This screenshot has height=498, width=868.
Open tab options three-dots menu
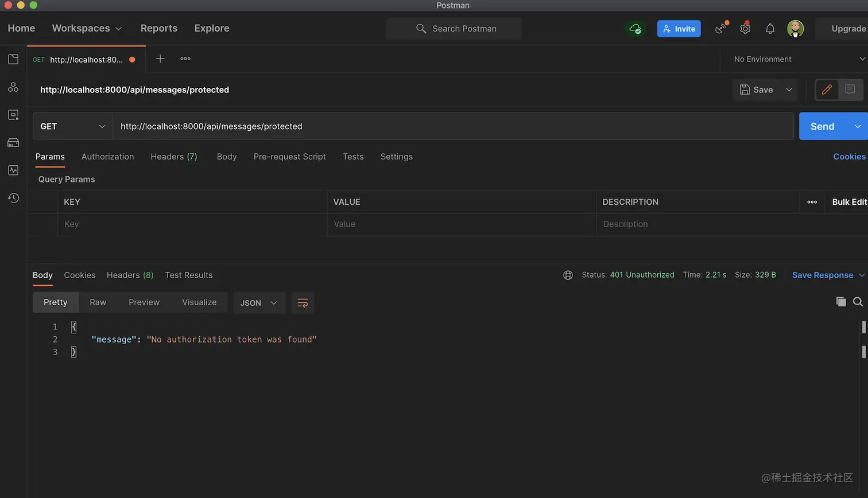pyautogui.click(x=185, y=59)
